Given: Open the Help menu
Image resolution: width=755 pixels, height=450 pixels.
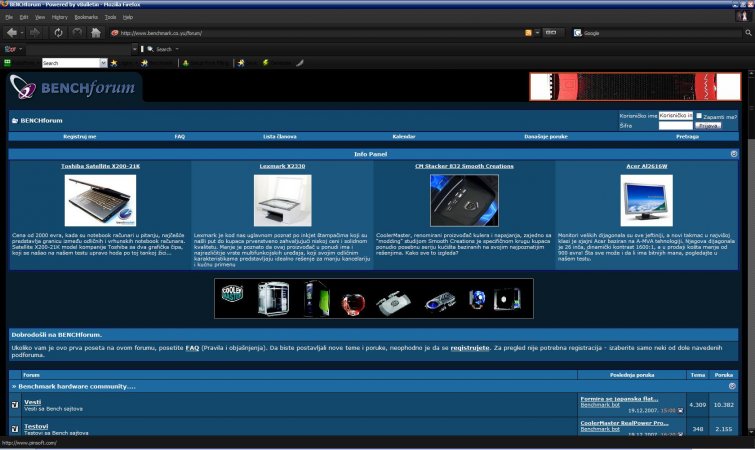Looking at the screenshot, I should click(x=128, y=17).
